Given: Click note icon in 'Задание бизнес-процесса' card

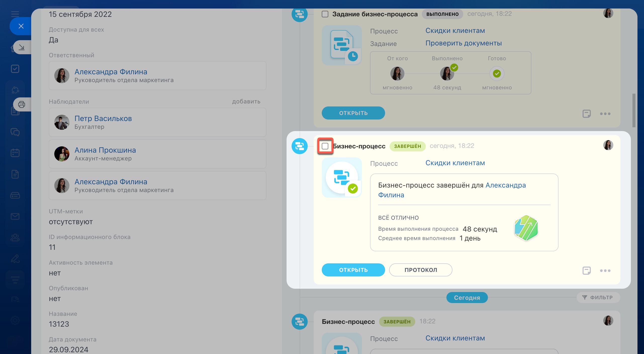Looking at the screenshot, I should pyautogui.click(x=586, y=114).
